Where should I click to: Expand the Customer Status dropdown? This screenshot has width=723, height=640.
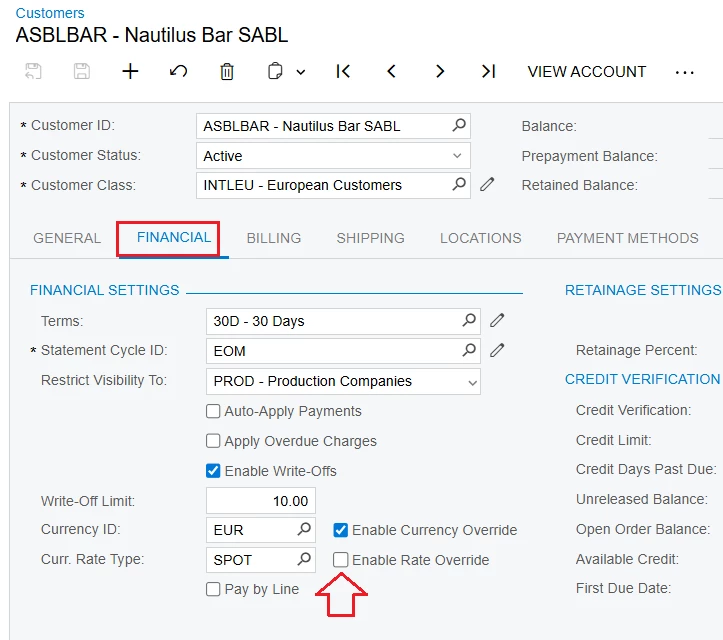pyautogui.click(x=457, y=156)
